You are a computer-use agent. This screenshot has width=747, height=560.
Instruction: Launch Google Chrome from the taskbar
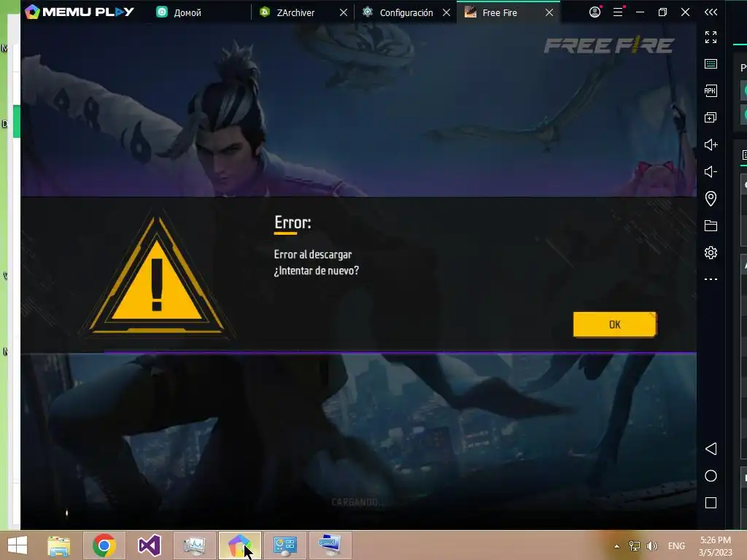[104, 545]
